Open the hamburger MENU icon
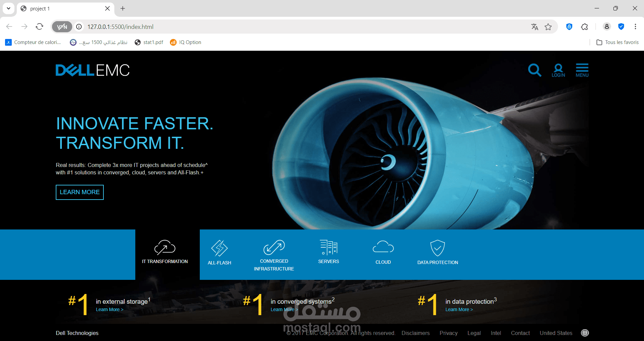The height and width of the screenshot is (341, 644). pos(582,71)
